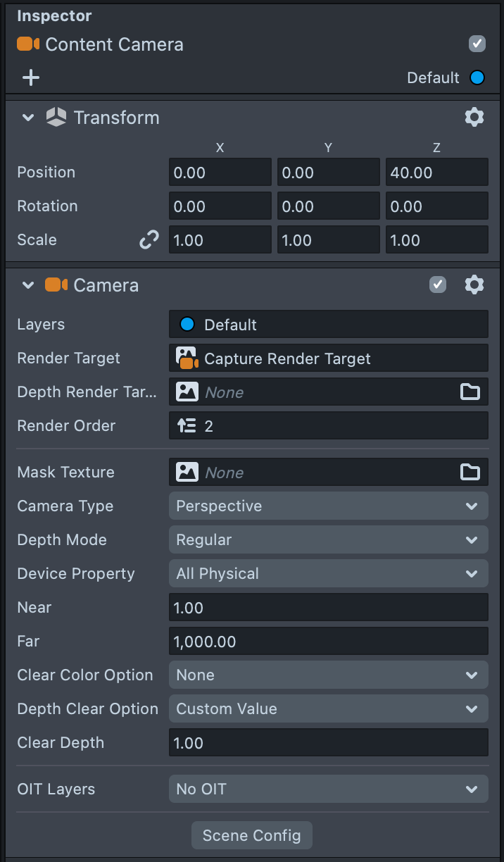This screenshot has width=504, height=862.
Task: Collapse the Transform section
Action: tap(28, 118)
